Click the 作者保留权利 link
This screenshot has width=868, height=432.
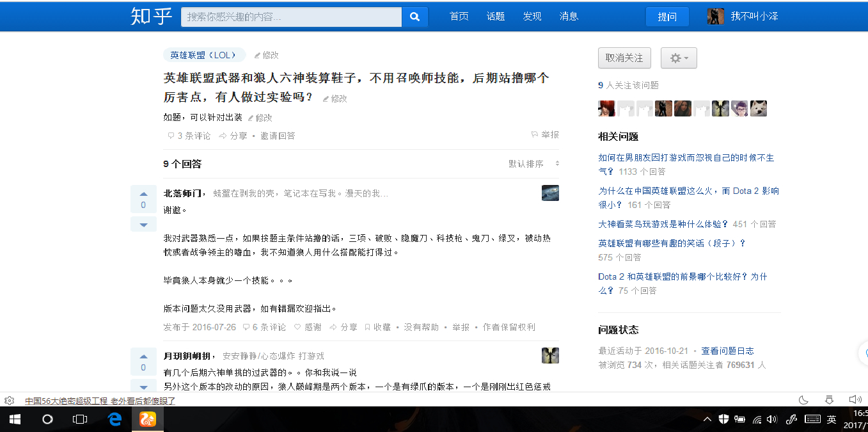[509, 327]
